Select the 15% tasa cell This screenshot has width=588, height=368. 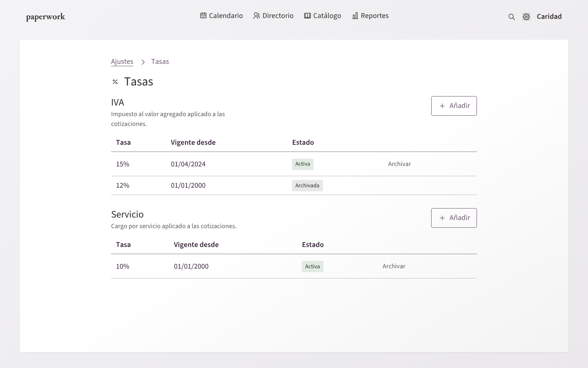tap(122, 164)
